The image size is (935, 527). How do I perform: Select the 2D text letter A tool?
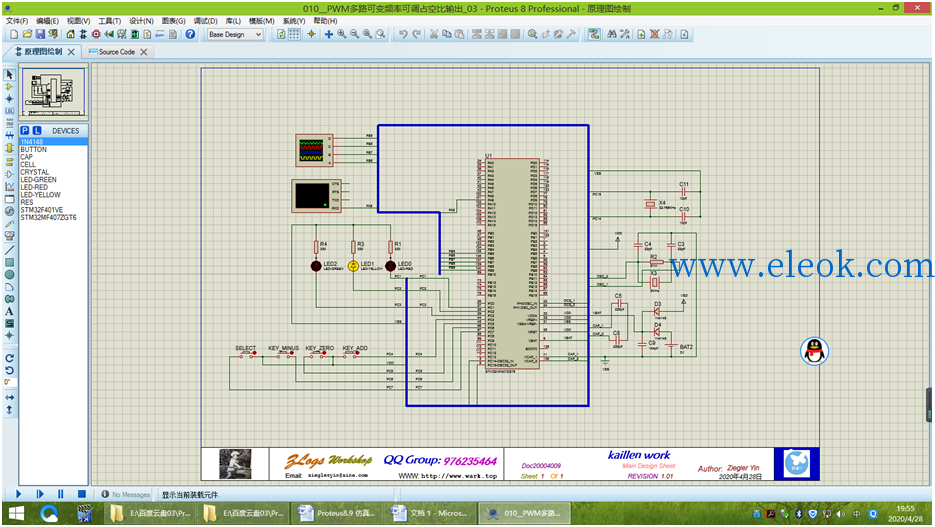(10, 311)
